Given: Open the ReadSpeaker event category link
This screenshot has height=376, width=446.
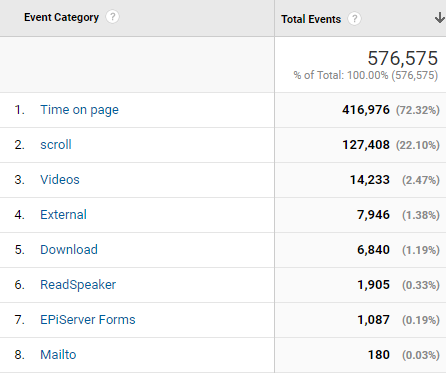Looking at the screenshot, I should click(x=78, y=285).
